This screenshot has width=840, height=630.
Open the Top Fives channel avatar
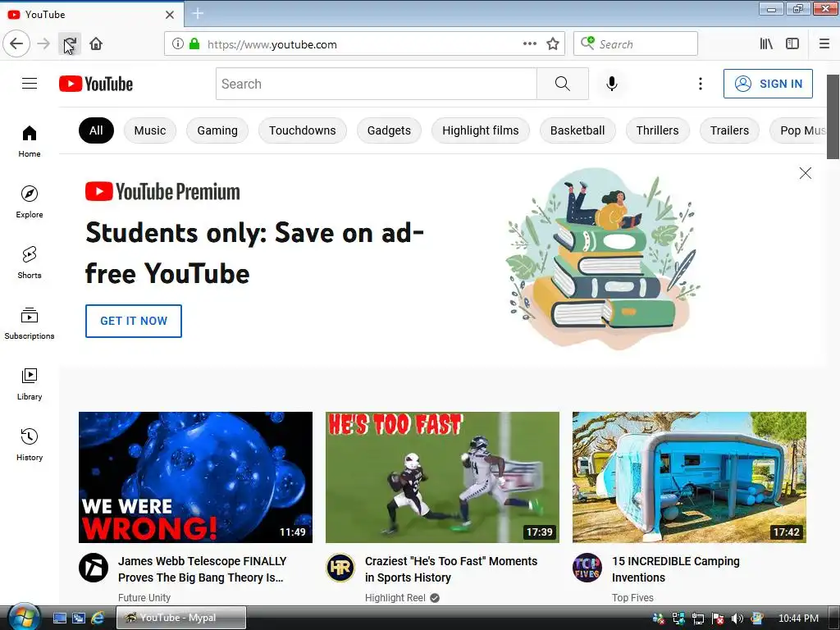[x=587, y=568]
